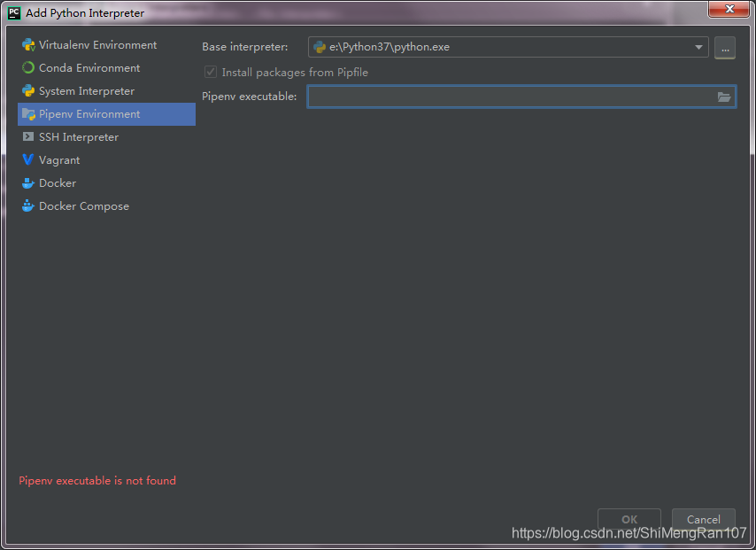Screen dimensions: 756x550
Task: Click the Add Python Interpreter title text
Action: click(x=85, y=13)
